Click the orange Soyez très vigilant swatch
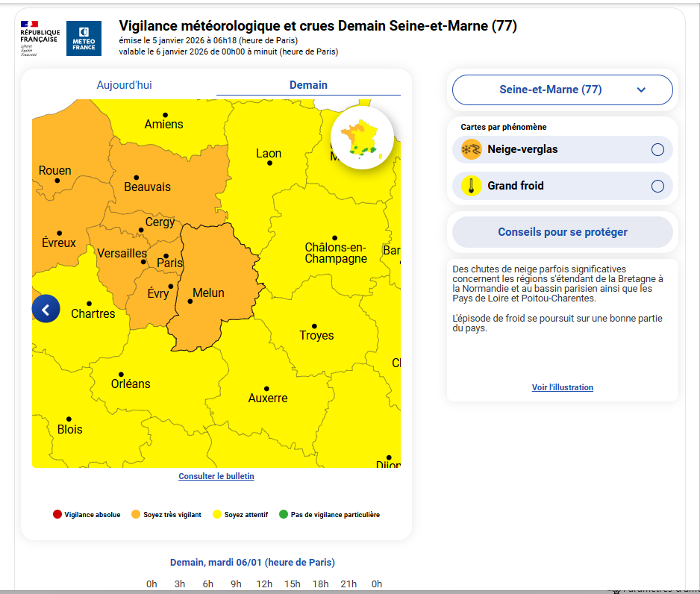This screenshot has height=594, width=700. (x=136, y=514)
